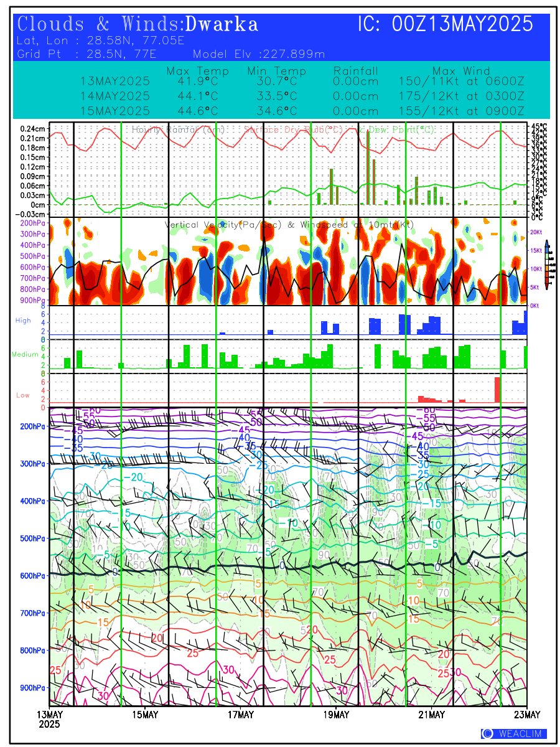Click the purple 500hPa label in velocity panel

(32, 256)
